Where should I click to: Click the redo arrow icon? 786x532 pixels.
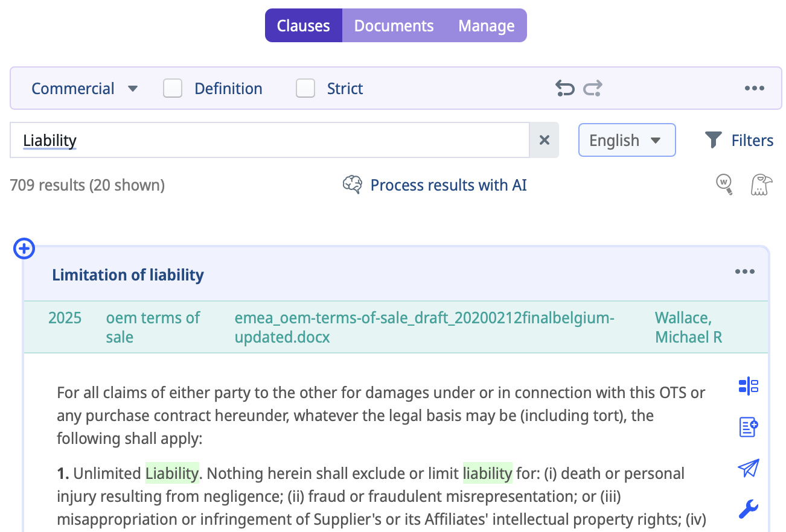click(x=593, y=89)
